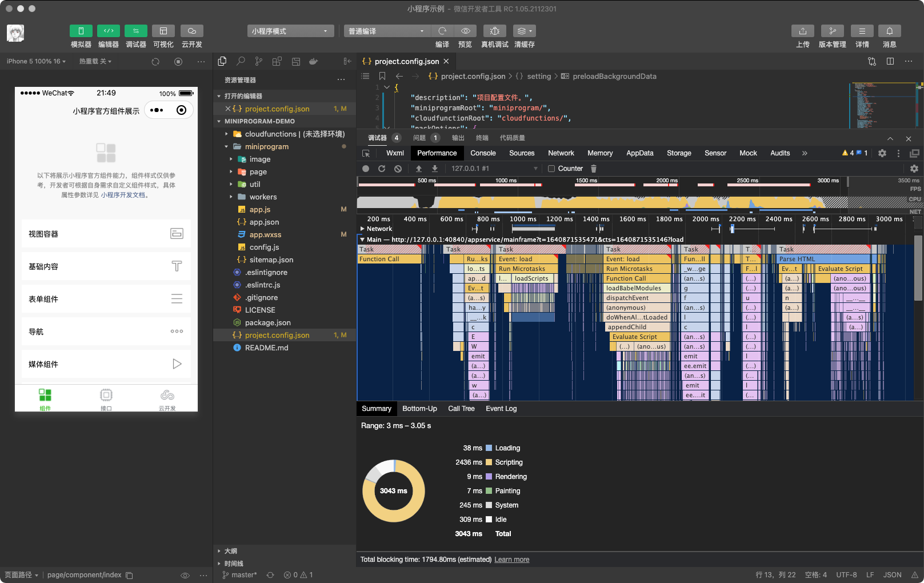Toggle the editor panel button
Screen dimensions: 924x583
108,31
